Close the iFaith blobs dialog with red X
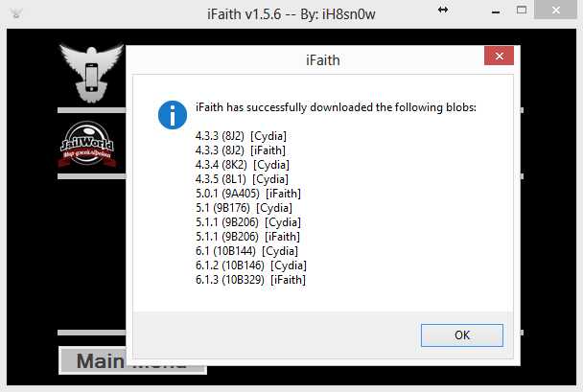This screenshot has width=583, height=392. pyautogui.click(x=499, y=56)
